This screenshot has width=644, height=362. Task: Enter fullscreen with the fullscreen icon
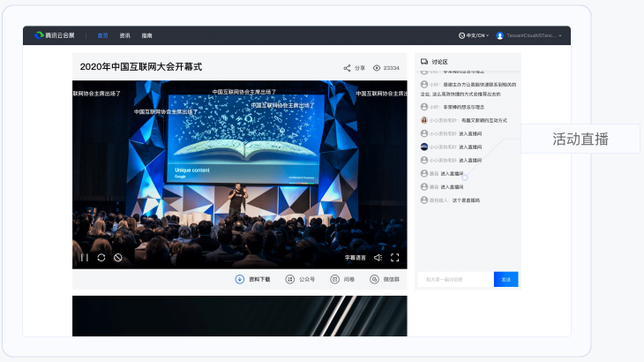[394, 258]
